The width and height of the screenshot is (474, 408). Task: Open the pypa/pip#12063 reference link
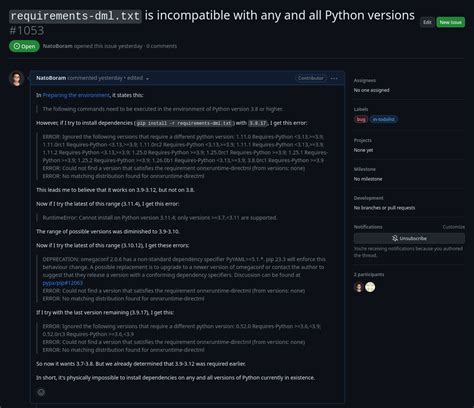(x=63, y=283)
